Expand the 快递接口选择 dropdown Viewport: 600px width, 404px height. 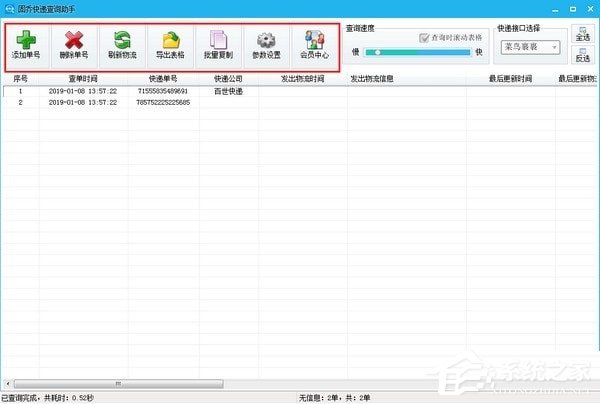[x=530, y=47]
